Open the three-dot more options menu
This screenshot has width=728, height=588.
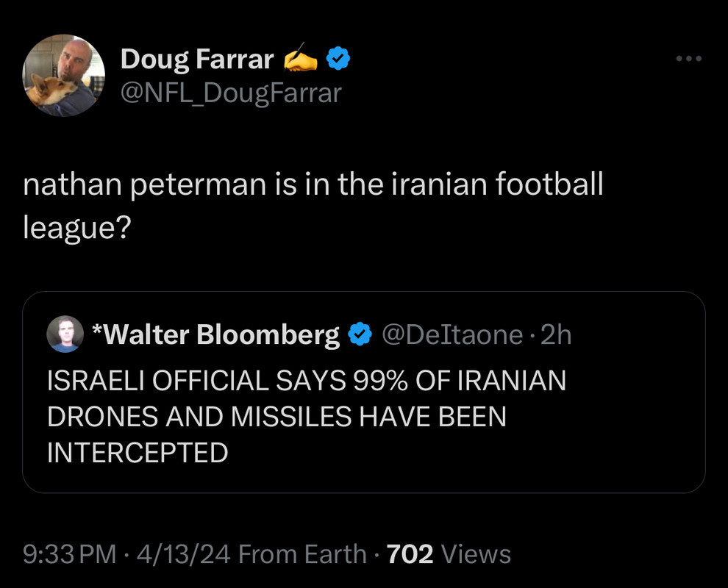tap(689, 59)
